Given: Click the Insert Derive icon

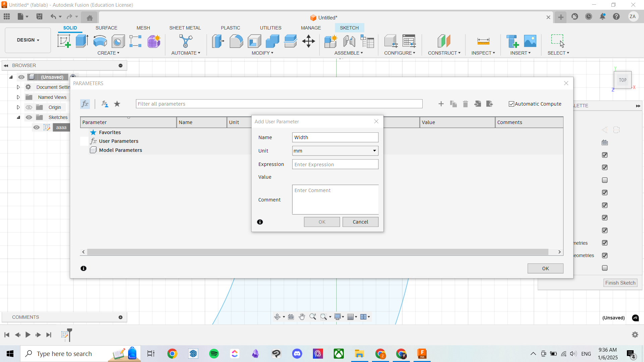Looking at the screenshot, I should [513, 41].
